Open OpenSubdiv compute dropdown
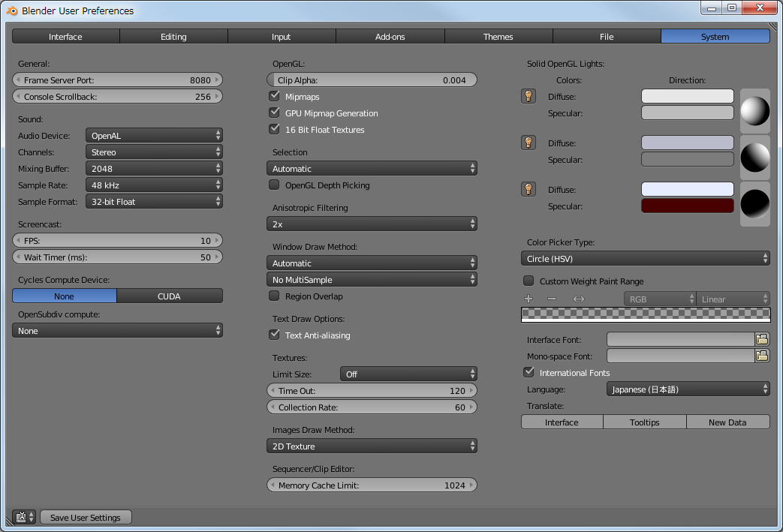Image resolution: width=783 pixels, height=532 pixels. (117, 330)
